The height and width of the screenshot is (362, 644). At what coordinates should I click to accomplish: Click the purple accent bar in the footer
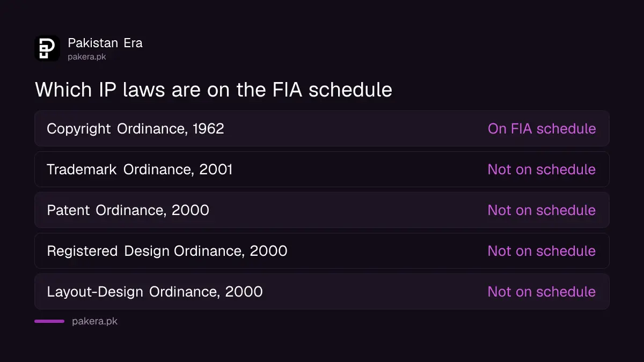[49, 321]
